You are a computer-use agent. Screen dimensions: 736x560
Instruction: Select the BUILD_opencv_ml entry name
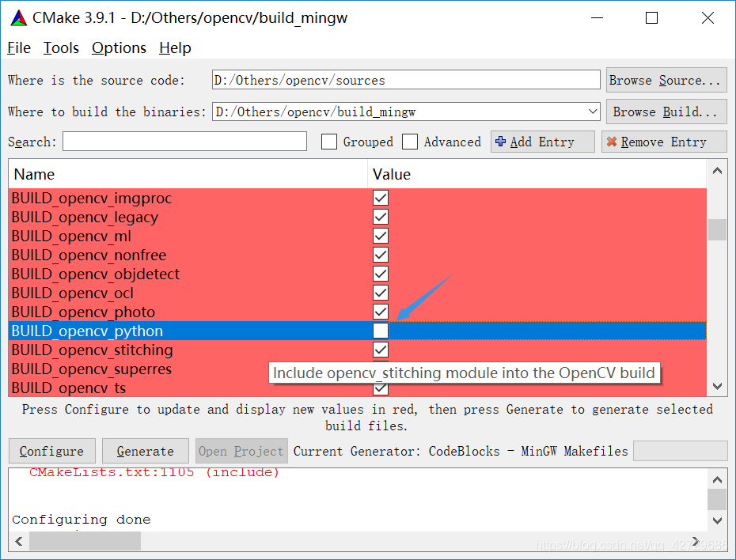[71, 236]
